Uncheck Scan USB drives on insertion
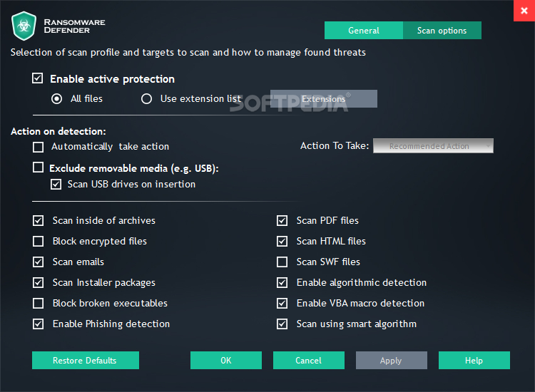The width and height of the screenshot is (535, 392). tap(56, 185)
